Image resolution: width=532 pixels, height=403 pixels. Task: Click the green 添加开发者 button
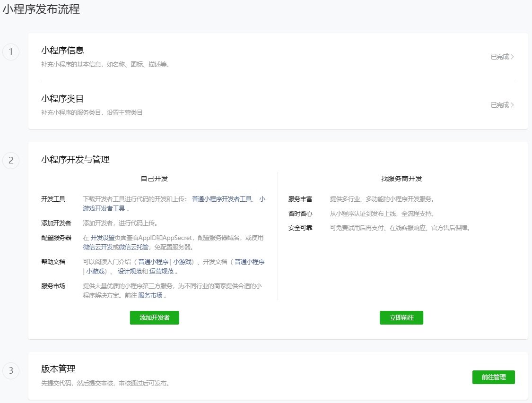click(154, 317)
